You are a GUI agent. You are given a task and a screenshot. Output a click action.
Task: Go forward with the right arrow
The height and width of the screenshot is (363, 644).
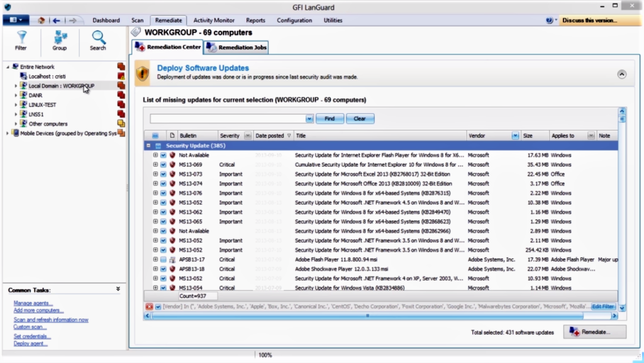click(73, 20)
